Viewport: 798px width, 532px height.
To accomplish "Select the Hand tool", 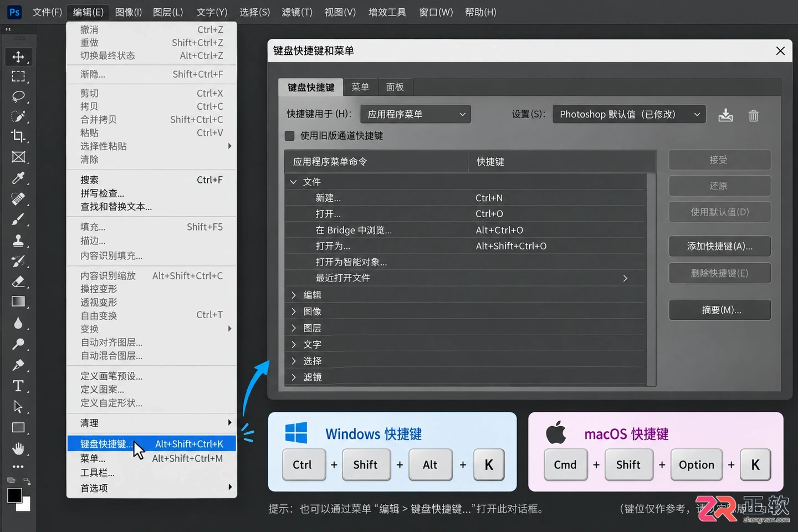I will (x=18, y=448).
